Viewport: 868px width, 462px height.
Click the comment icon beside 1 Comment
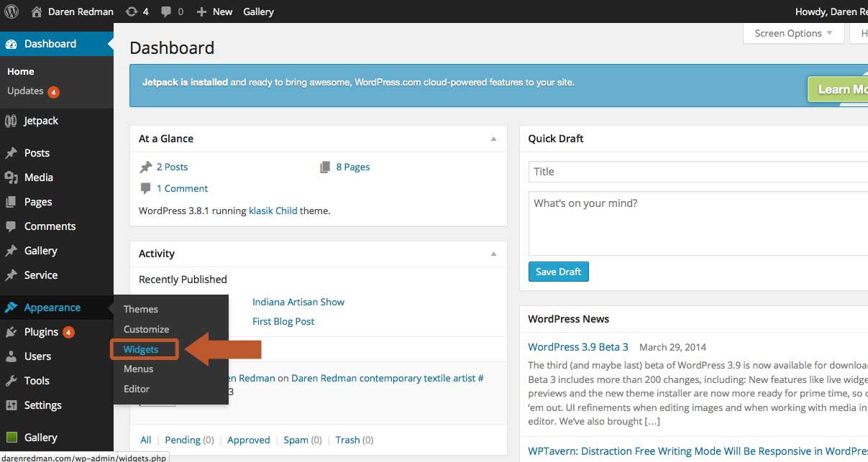(x=146, y=188)
